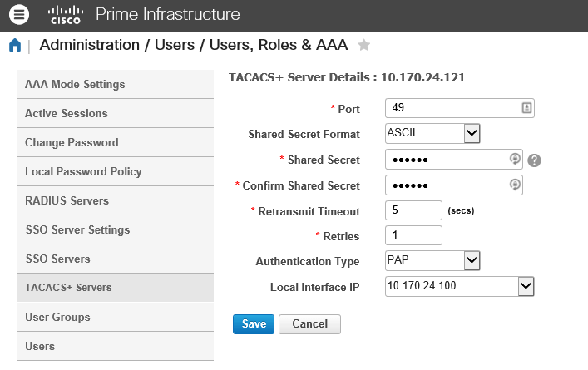Viewport: 588px width, 370px height.
Task: Open Active Sessions page
Action: click(115, 113)
